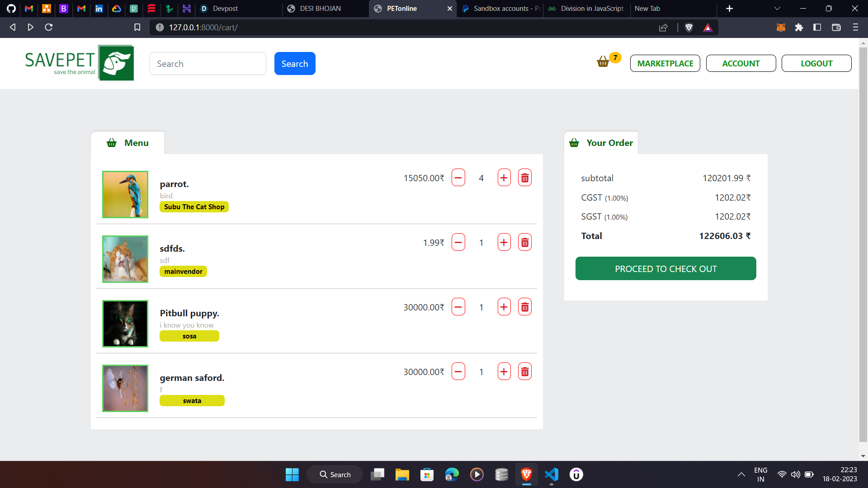The image size is (868, 488).
Task: Click inside the Search input field
Action: [208, 63]
